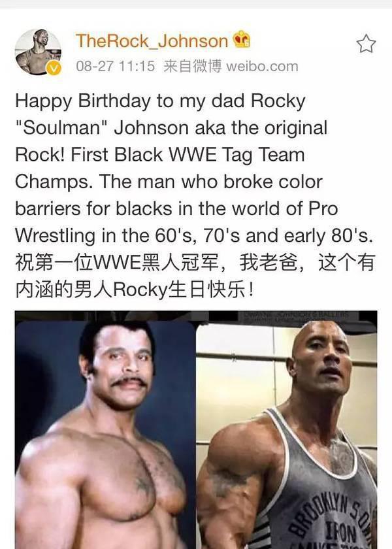
Task: Click the gold crown membership badge
Action: click(242, 39)
